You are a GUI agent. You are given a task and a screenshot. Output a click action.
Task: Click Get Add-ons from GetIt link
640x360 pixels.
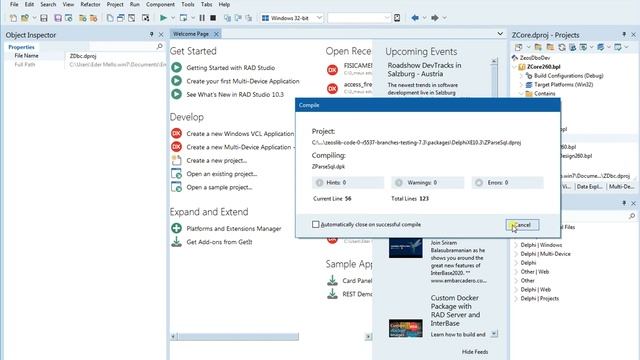pyautogui.click(x=219, y=242)
